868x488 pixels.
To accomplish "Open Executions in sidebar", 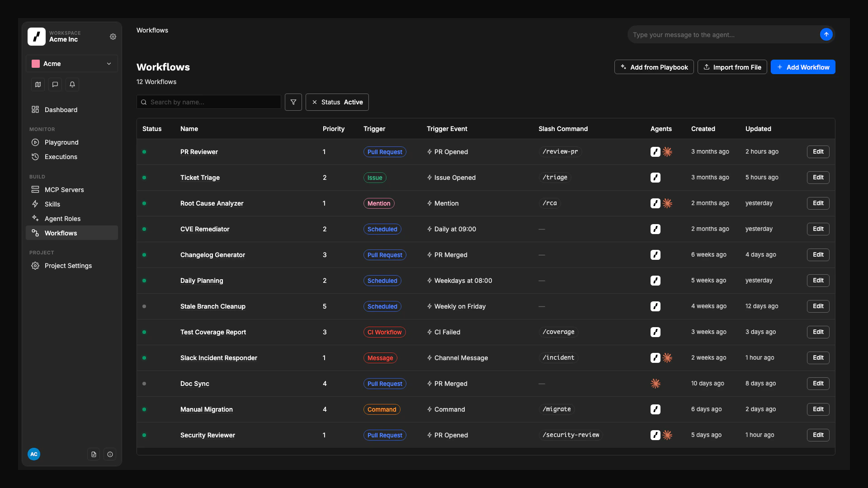I will click(x=72, y=157).
